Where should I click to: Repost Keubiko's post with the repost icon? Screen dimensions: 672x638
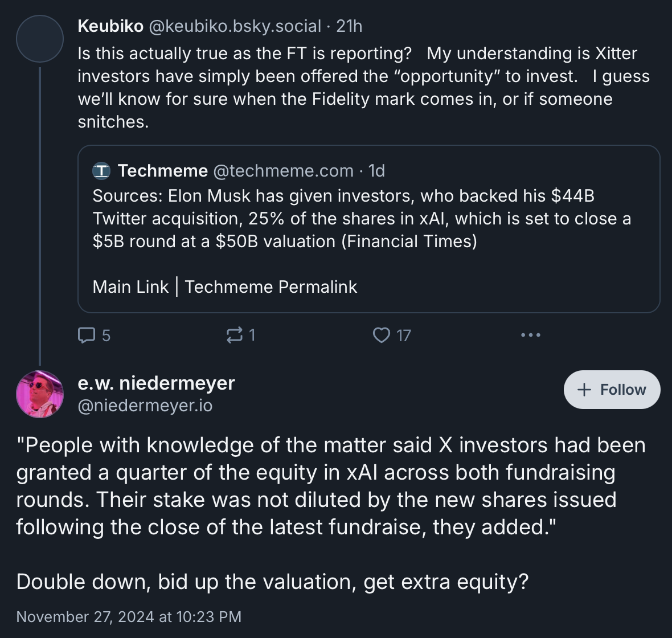pyautogui.click(x=235, y=336)
